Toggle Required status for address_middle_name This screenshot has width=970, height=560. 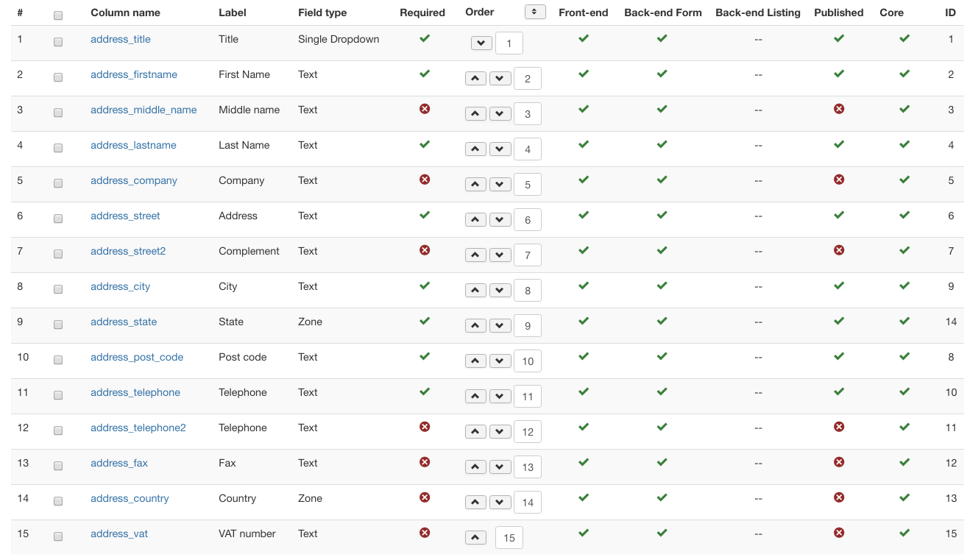tap(425, 109)
